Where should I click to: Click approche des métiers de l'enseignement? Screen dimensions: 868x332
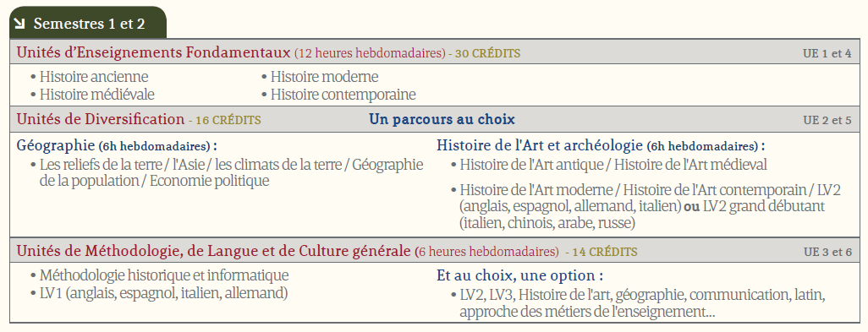[587, 312]
